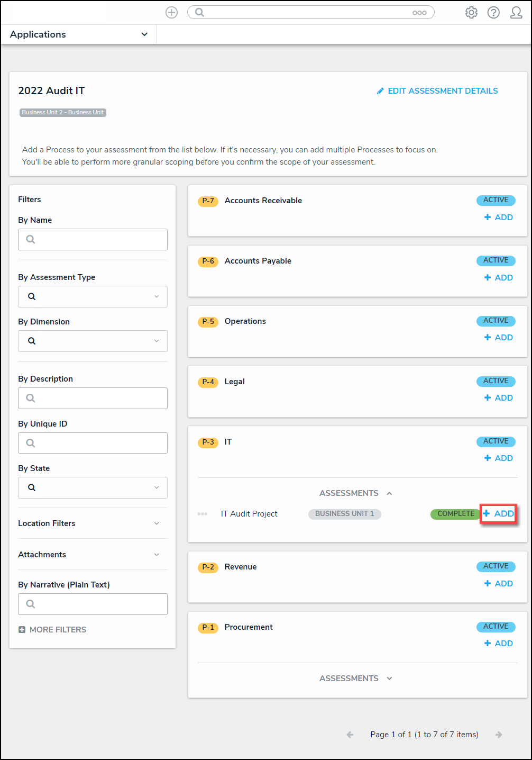Click the By Name filter field

[93, 239]
